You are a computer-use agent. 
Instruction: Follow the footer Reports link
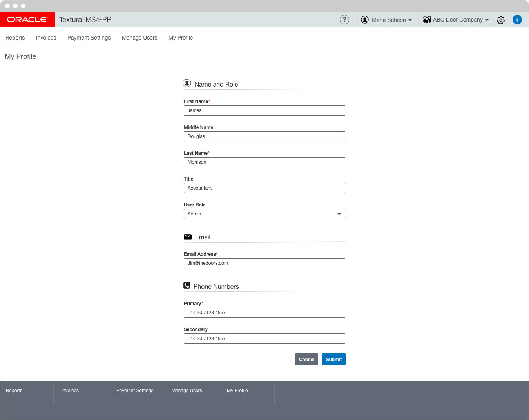pyautogui.click(x=14, y=391)
